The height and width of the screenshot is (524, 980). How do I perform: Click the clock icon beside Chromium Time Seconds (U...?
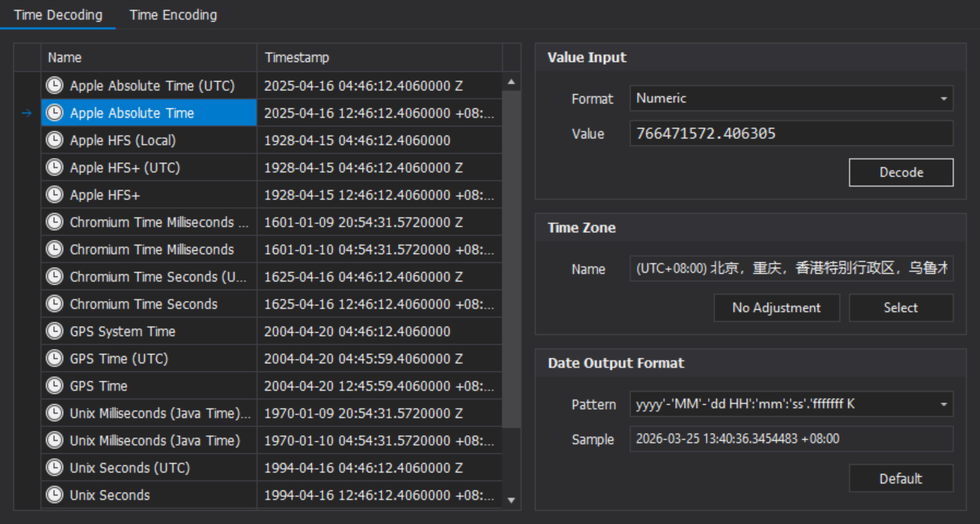55,277
